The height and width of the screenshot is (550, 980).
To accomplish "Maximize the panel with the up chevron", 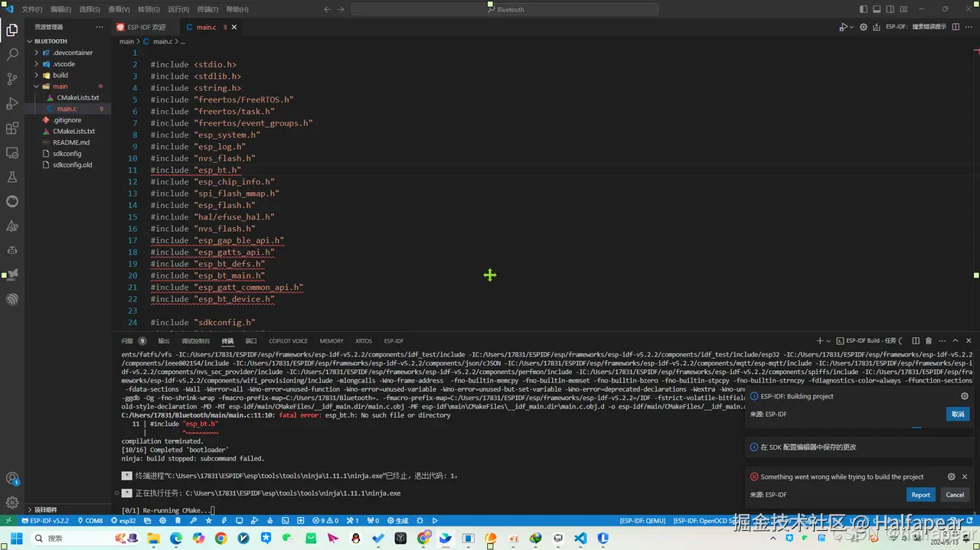I will 956,340.
